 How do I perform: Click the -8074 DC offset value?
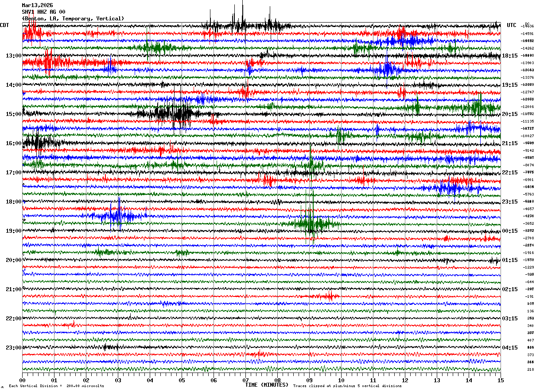coord(528,165)
